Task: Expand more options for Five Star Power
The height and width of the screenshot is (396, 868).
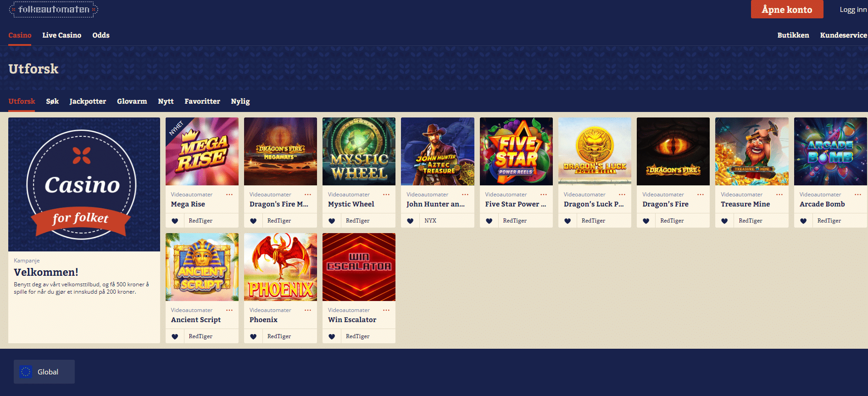Action: tap(544, 195)
